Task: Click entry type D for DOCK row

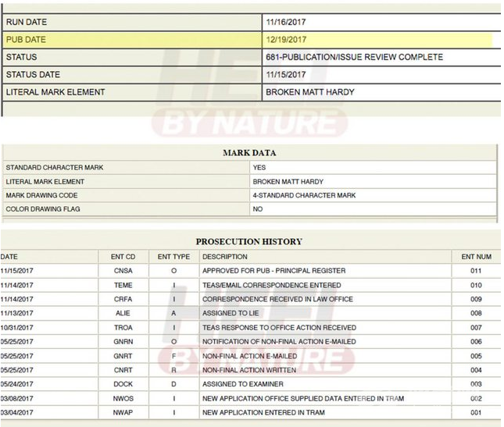Action: tap(173, 384)
